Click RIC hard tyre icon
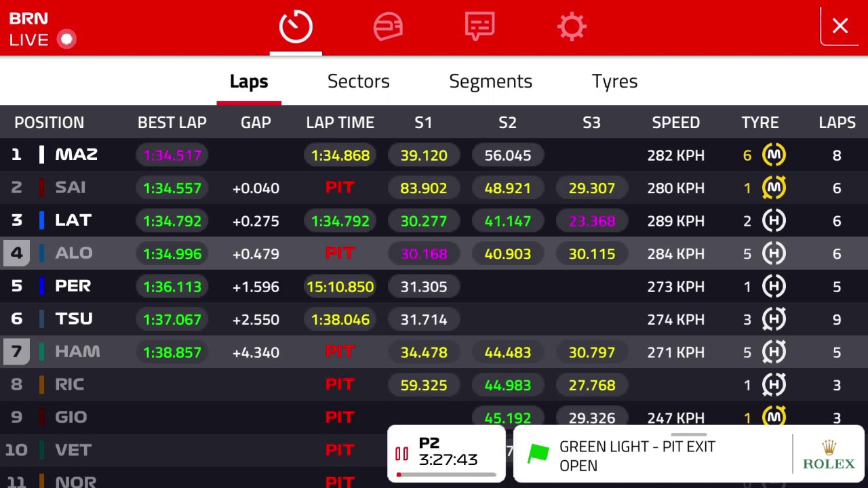 (x=774, y=385)
